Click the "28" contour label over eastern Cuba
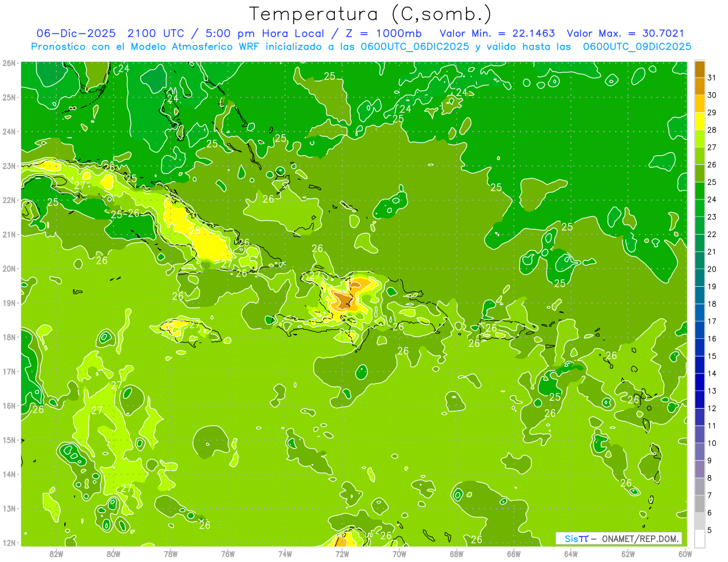The image size is (728, 562). point(194,231)
